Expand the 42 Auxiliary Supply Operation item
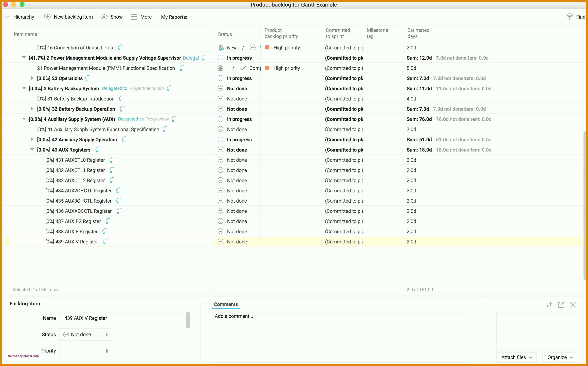 (x=32, y=139)
